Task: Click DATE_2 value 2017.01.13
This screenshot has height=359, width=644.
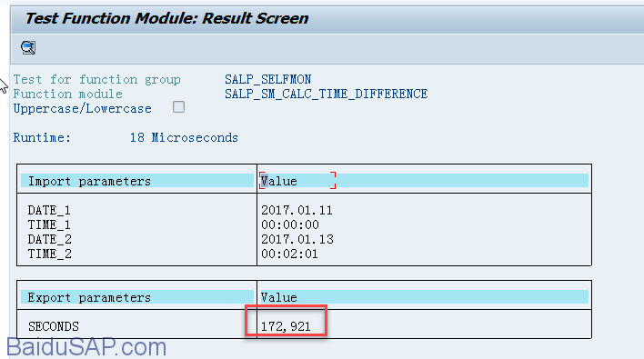Action: click(297, 239)
